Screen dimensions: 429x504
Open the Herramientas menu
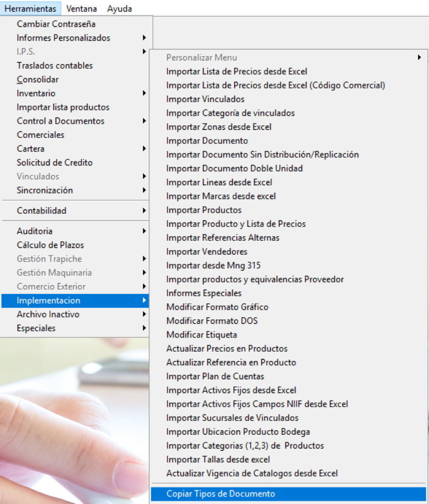click(31, 9)
